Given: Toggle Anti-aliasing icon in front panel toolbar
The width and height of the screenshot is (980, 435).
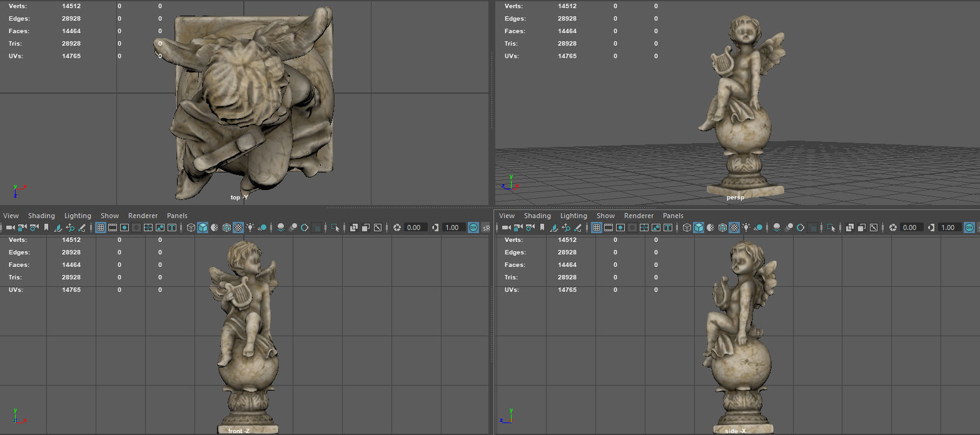Looking at the screenshot, I should (305, 227).
